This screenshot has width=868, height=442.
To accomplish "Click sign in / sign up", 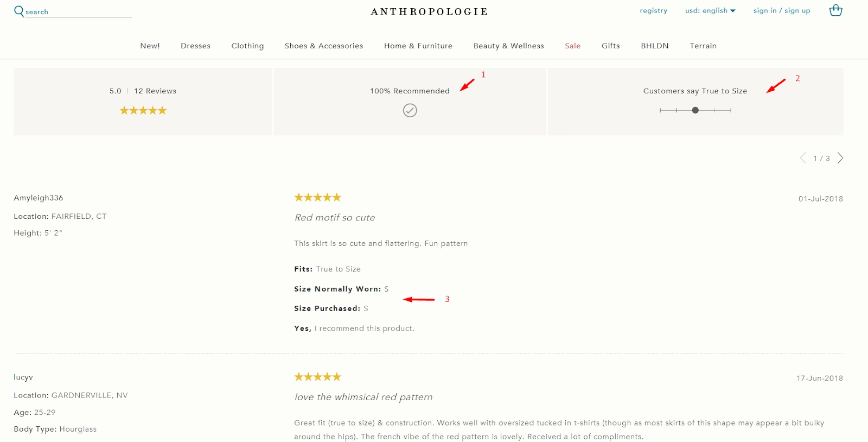I will pyautogui.click(x=782, y=11).
